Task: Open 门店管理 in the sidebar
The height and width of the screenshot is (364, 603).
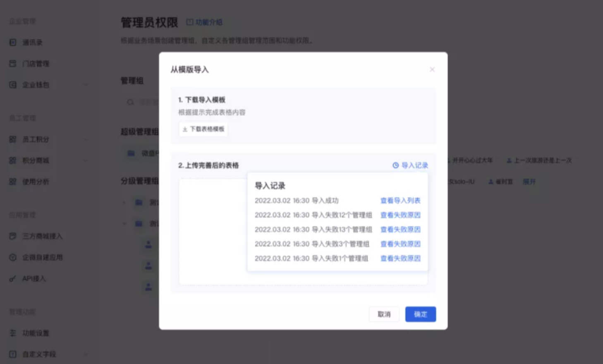Action: (36, 63)
